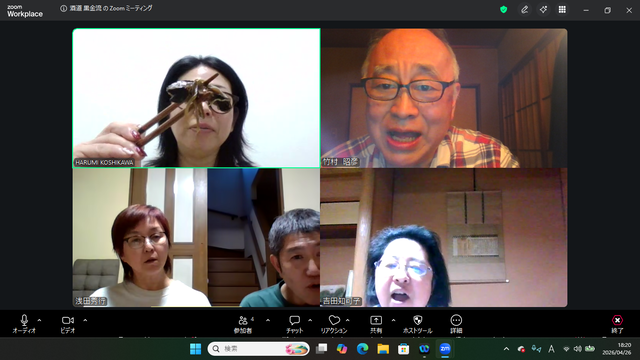Click the 吉田知可子 name label

tap(342, 301)
